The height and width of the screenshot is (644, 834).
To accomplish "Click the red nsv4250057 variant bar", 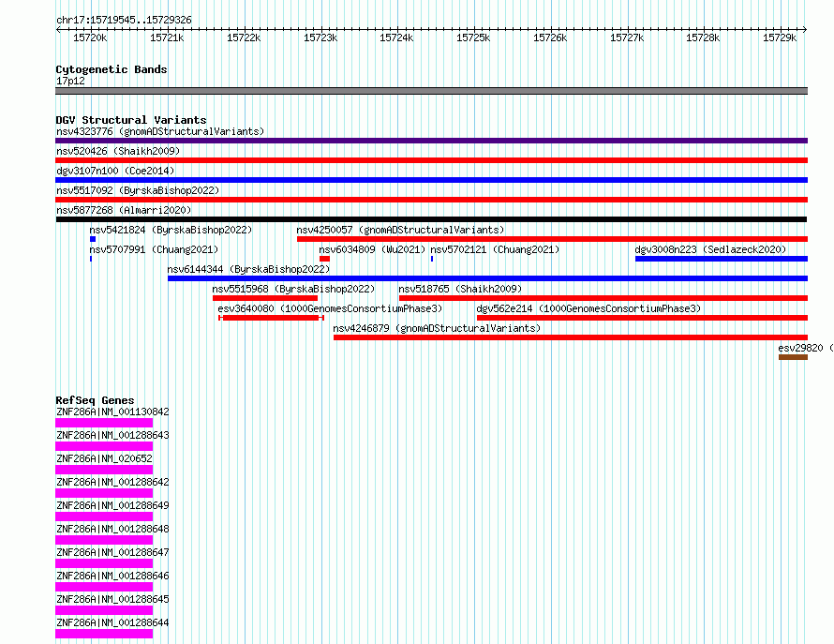I will pyautogui.click(x=552, y=239).
